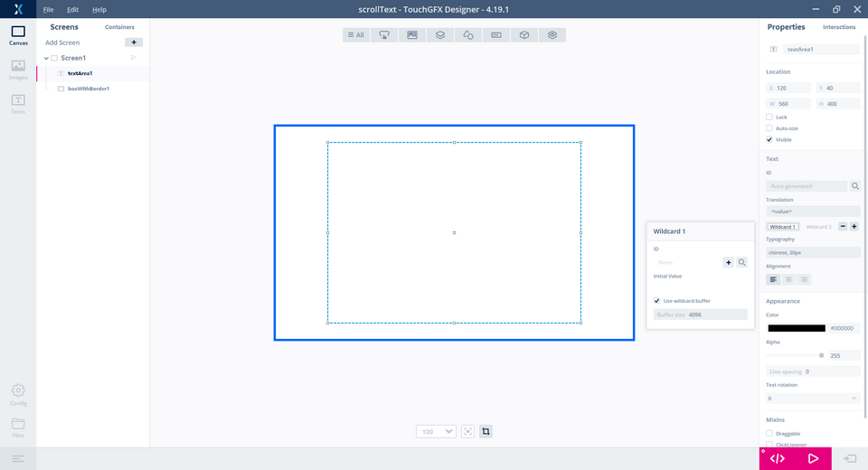Screen dimensions: 868x470
Task: Open the Shapes widget category
Action: (468, 35)
